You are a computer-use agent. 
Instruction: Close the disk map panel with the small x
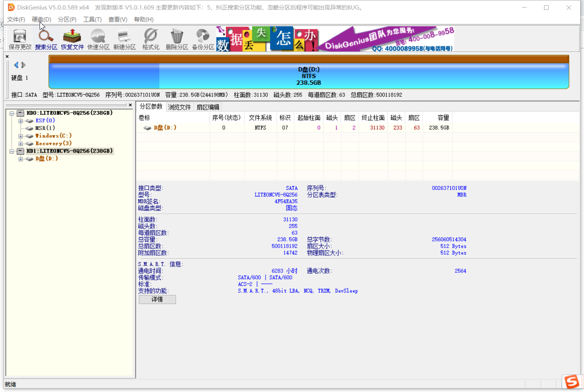pos(7,56)
